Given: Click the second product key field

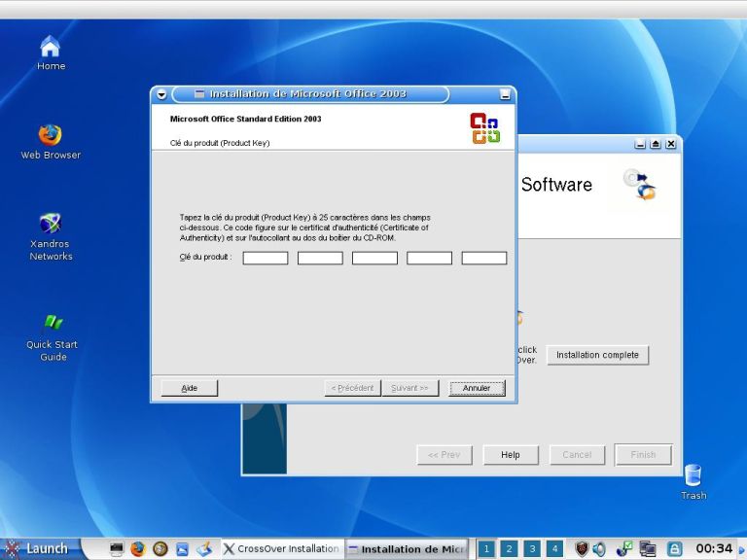Looking at the screenshot, I should pos(320,258).
